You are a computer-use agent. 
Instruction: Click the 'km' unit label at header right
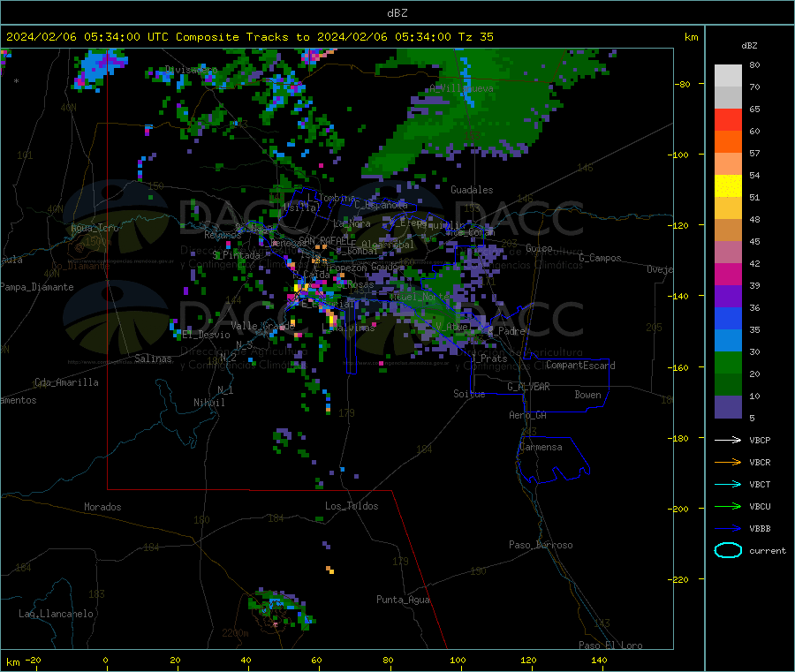[691, 37]
